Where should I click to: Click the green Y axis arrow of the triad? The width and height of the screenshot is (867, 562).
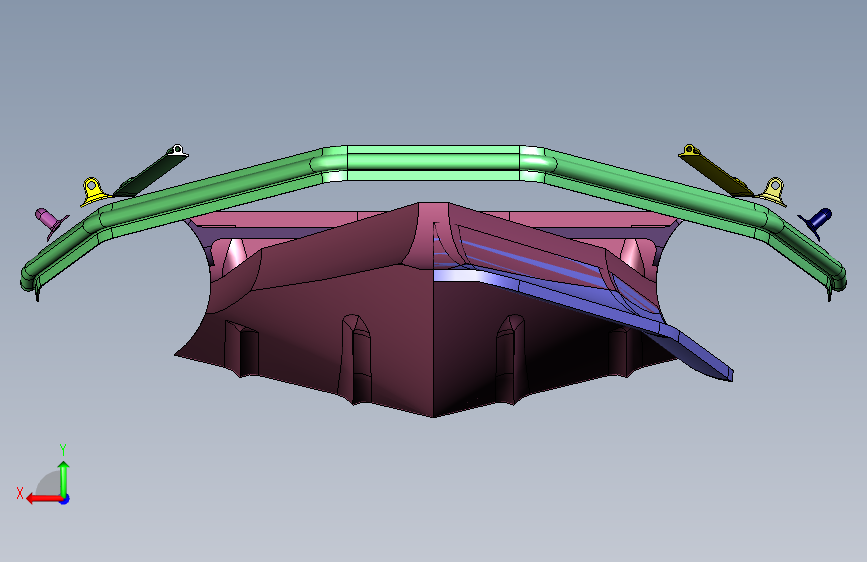click(x=64, y=478)
